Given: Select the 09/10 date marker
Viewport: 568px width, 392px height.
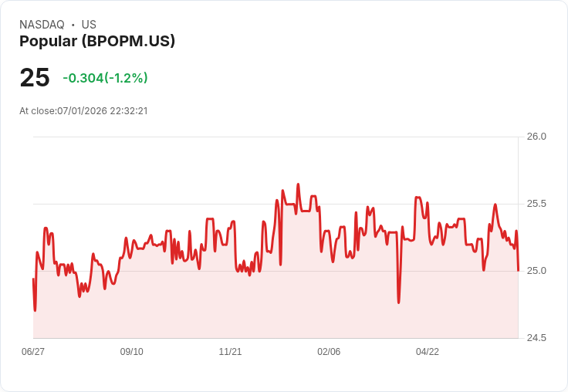Looking at the screenshot, I should tap(131, 351).
